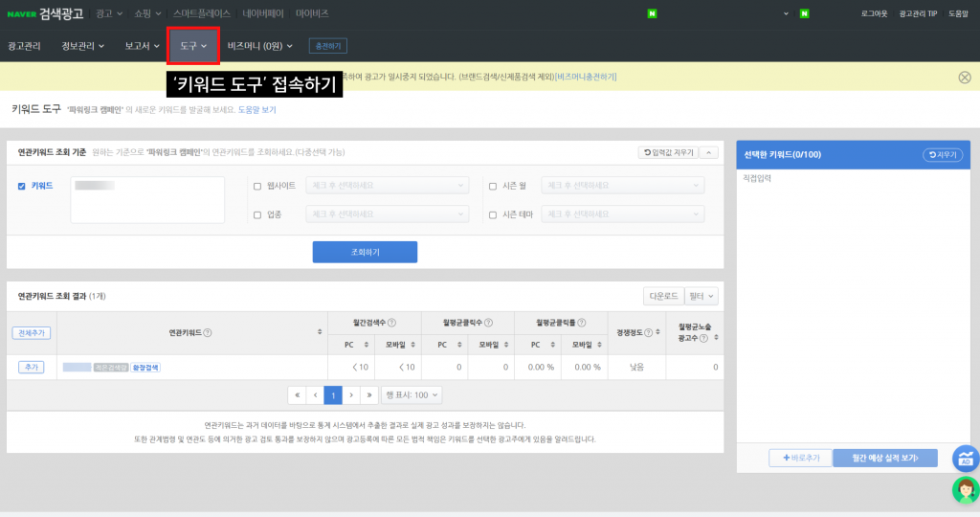This screenshot has height=517, width=980.
Task: Open the 도구 menu in navigation bar
Action: point(193,46)
